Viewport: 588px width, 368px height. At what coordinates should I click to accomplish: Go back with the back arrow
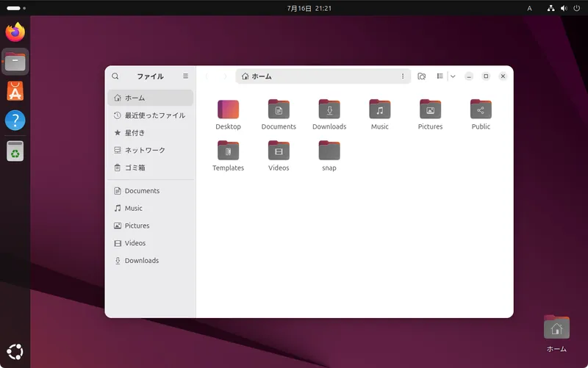(207, 76)
